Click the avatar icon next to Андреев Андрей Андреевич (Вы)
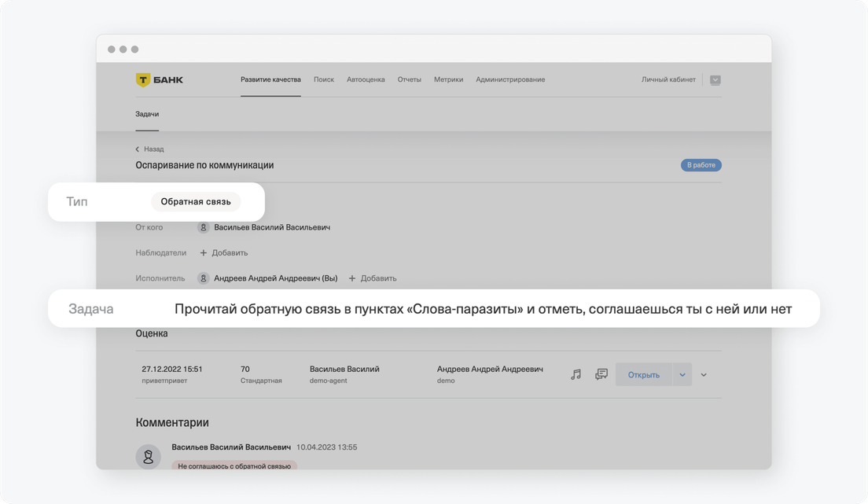 203,278
